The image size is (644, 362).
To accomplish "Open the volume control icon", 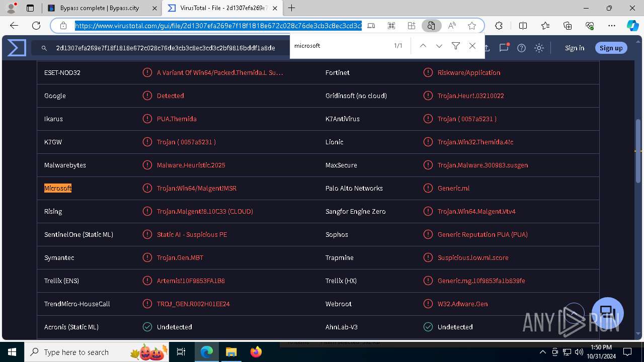I will pos(579,352).
